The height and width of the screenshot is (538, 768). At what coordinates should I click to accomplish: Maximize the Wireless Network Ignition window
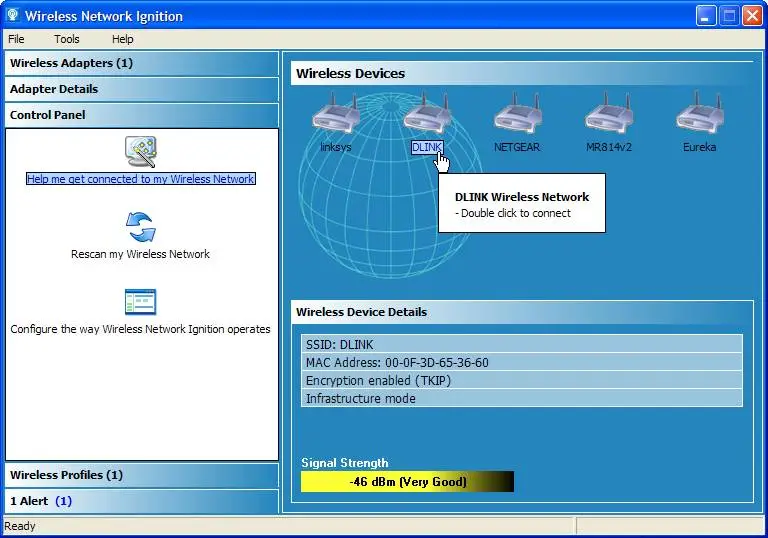point(729,16)
